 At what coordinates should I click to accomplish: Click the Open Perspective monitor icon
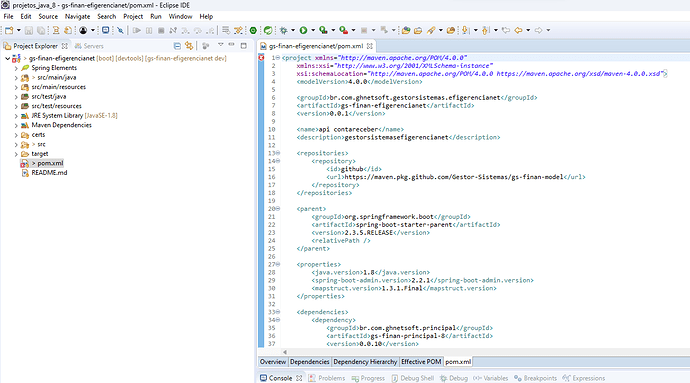pos(106,30)
